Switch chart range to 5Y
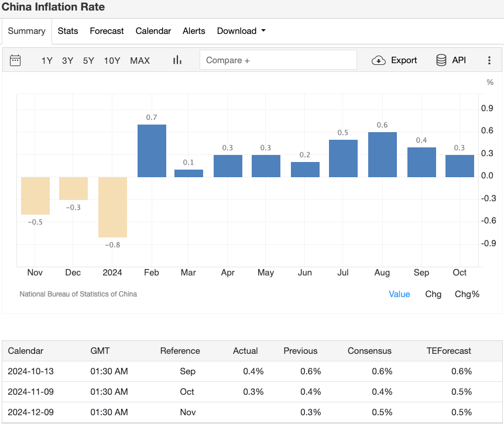Screen dimensions: 504x424 click(88, 60)
